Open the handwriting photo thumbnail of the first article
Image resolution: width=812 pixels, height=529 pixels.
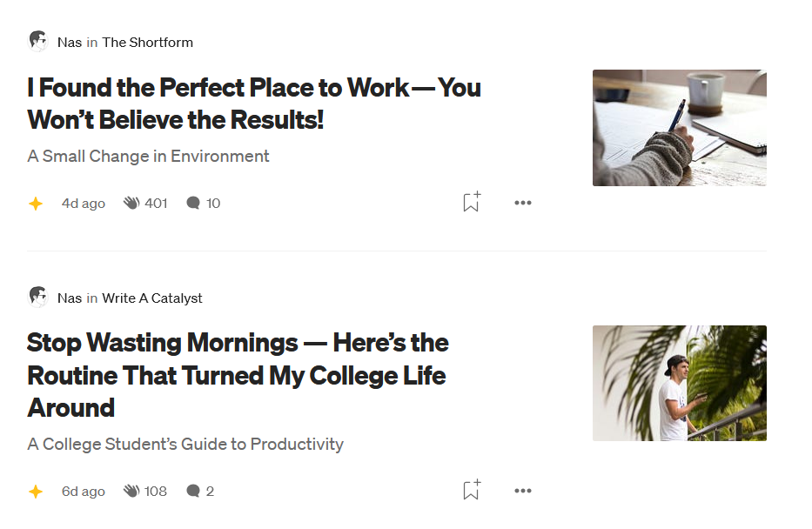pos(680,127)
